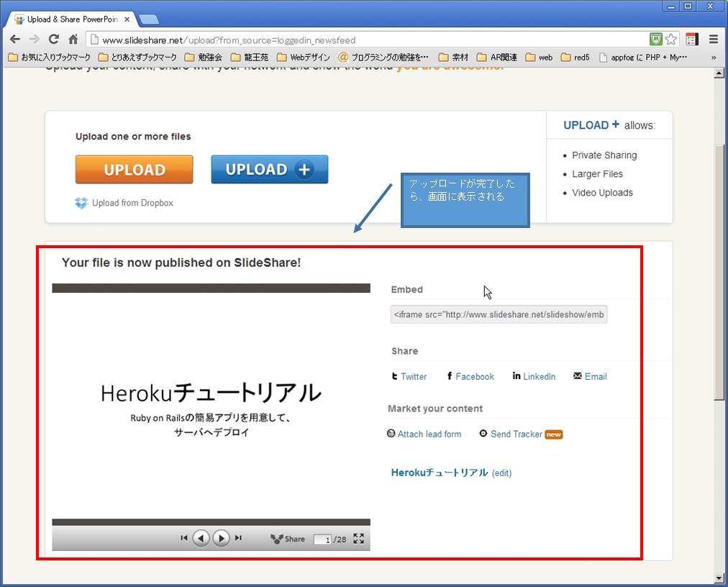Open the Attach lead form link
This screenshot has height=587, width=728.
[429, 434]
